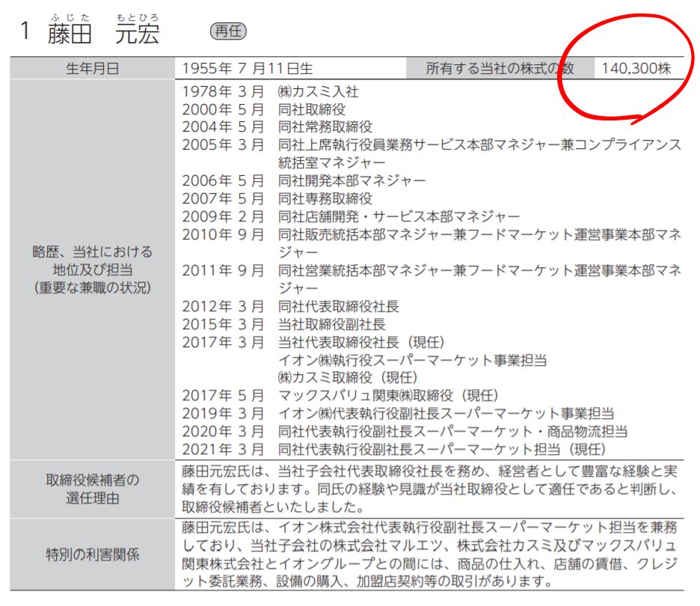Click the 略歴、当社における地位及び担当 label
700x606 pixels.
(x=93, y=270)
